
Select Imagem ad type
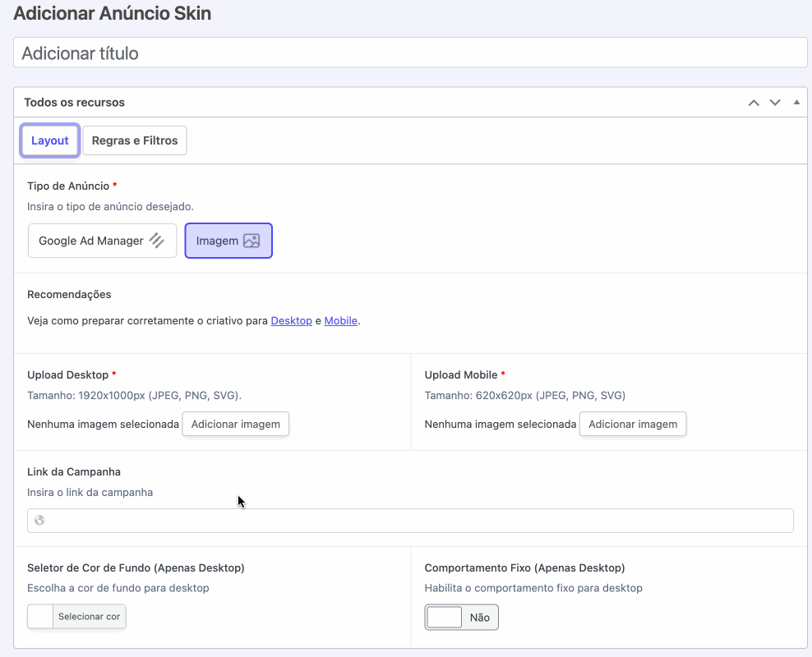[228, 241]
